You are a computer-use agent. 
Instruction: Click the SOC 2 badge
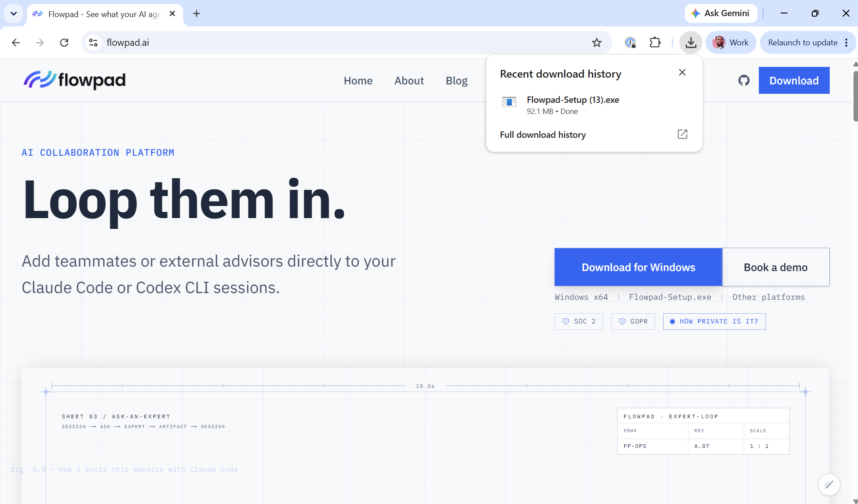578,321
